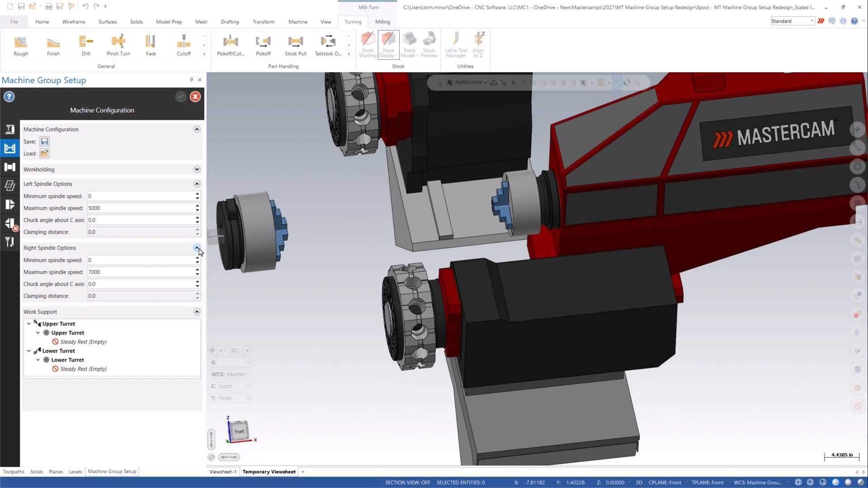Viewport: 868px width, 488px height.
Task: Switch to the Toolpaths manager tab
Action: click(14, 472)
